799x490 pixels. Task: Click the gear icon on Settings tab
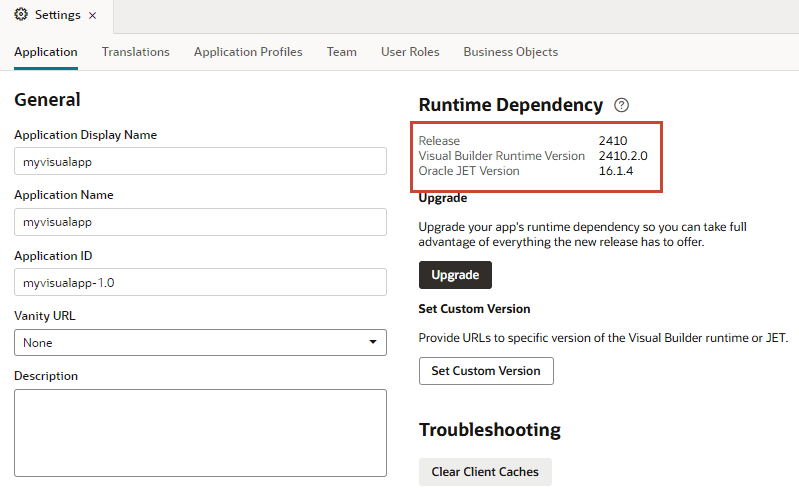(x=21, y=16)
